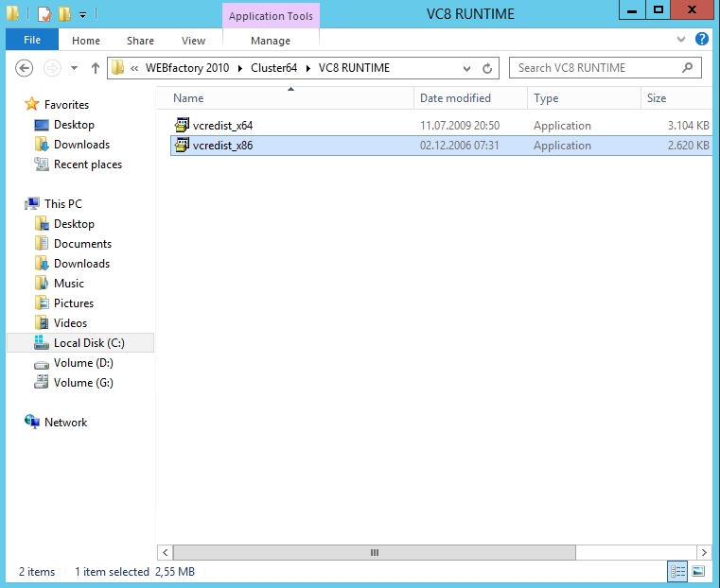
Task: Click the scroll left arrow button
Action: click(166, 553)
